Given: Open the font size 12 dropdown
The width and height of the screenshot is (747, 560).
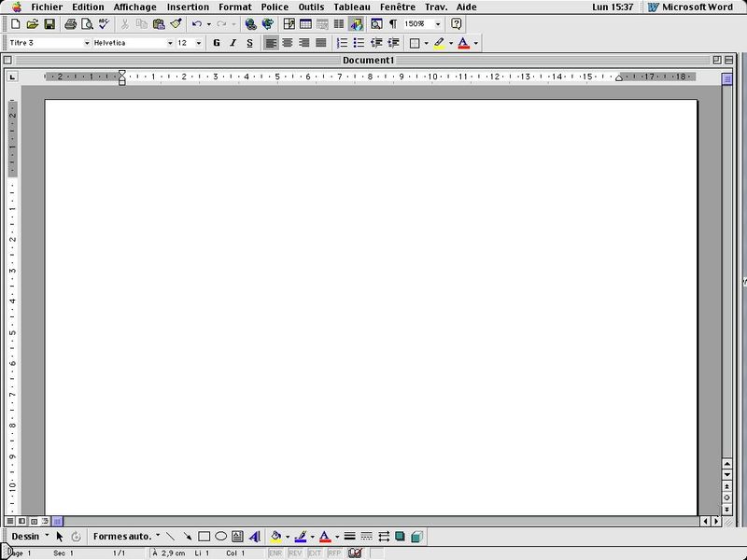Looking at the screenshot, I should 199,43.
